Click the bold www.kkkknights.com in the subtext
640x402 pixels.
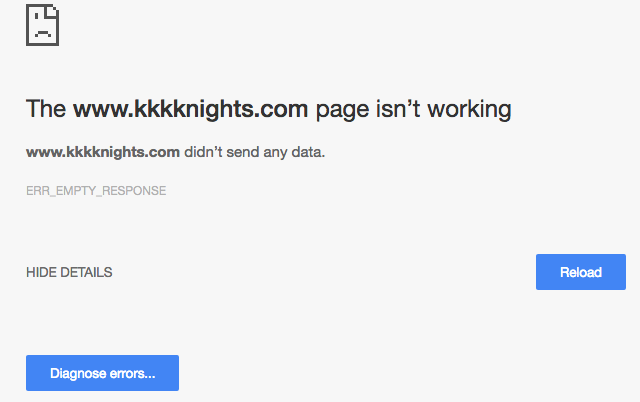click(x=103, y=152)
